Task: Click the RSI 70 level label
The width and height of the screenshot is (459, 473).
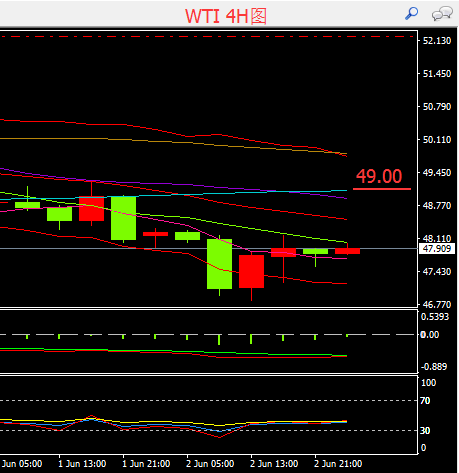Action: tap(425, 401)
